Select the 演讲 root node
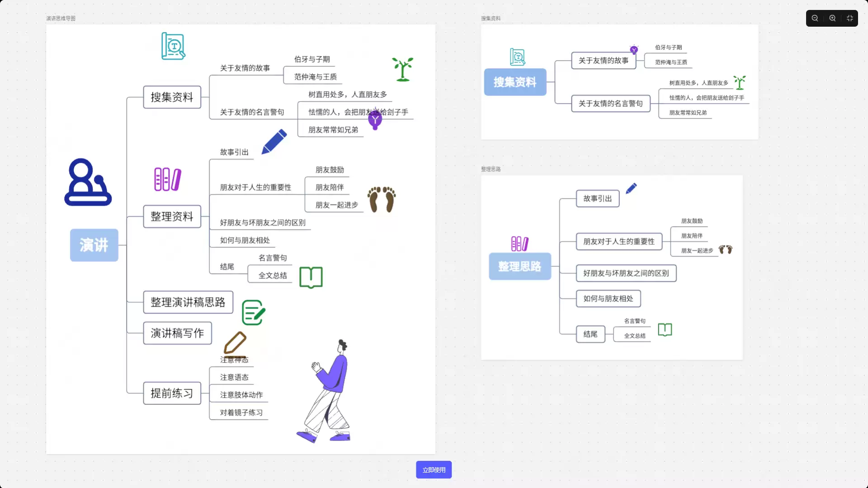868x488 pixels. click(94, 245)
